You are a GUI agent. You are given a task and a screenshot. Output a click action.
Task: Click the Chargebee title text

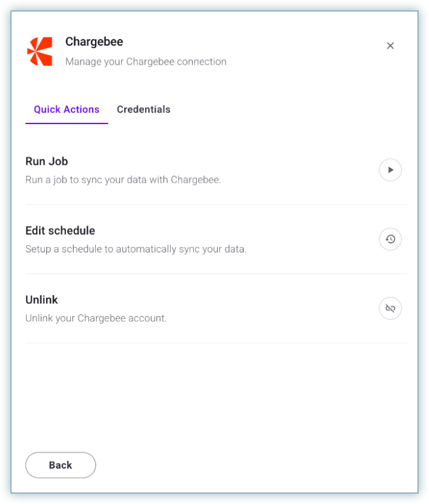pos(94,42)
